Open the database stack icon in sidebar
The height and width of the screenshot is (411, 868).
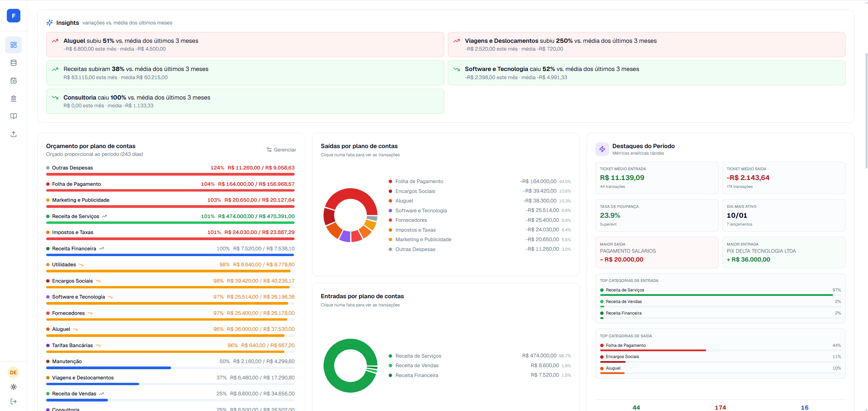click(14, 63)
